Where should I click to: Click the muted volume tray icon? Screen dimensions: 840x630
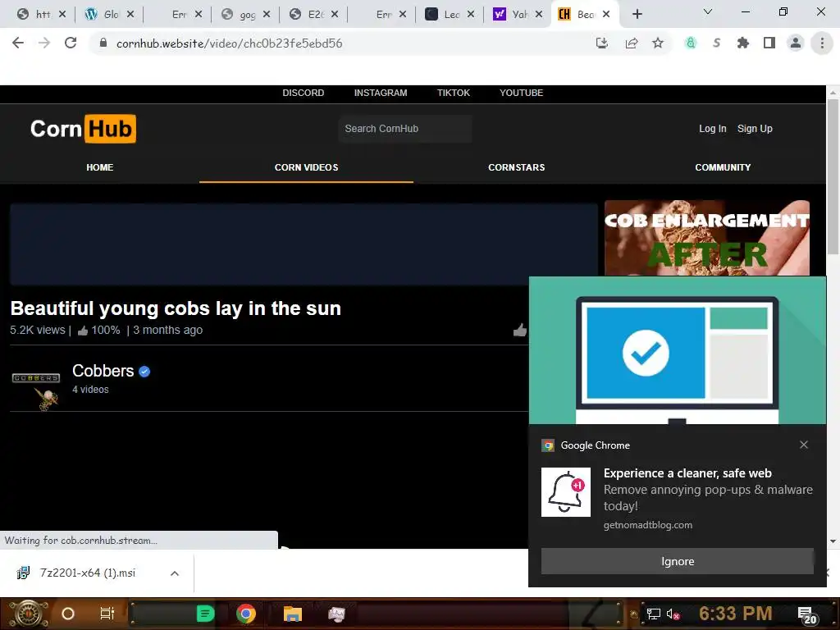[x=673, y=614]
